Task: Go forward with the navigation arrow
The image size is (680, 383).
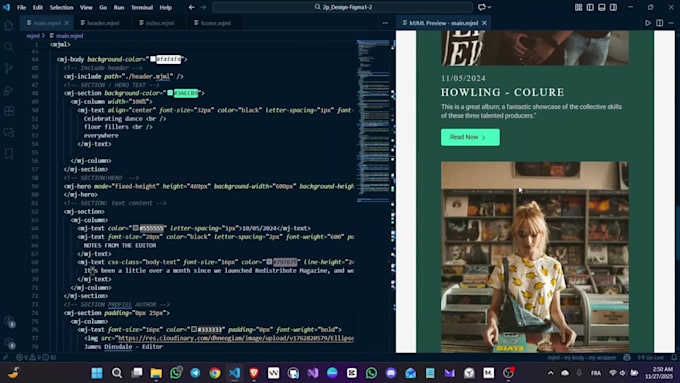Action: 203,7
